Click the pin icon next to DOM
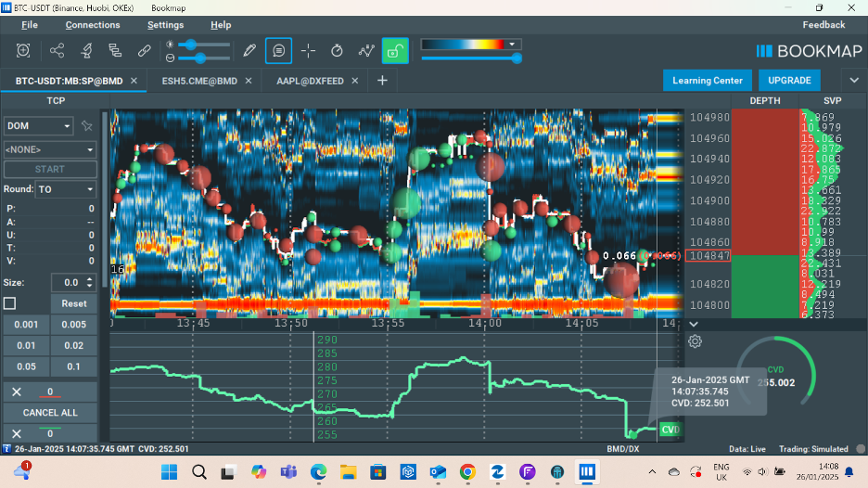The width and height of the screenshot is (868, 488). point(87,126)
